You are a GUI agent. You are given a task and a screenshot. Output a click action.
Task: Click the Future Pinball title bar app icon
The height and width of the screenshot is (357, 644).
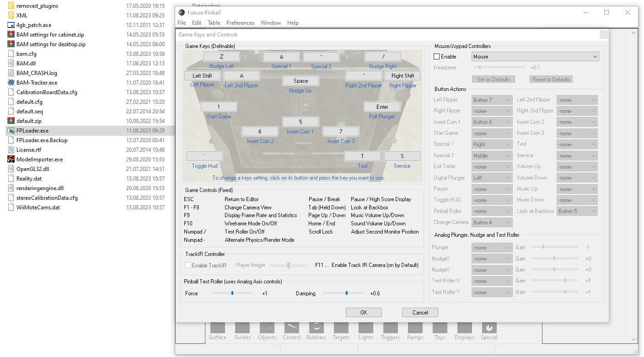coord(182,13)
